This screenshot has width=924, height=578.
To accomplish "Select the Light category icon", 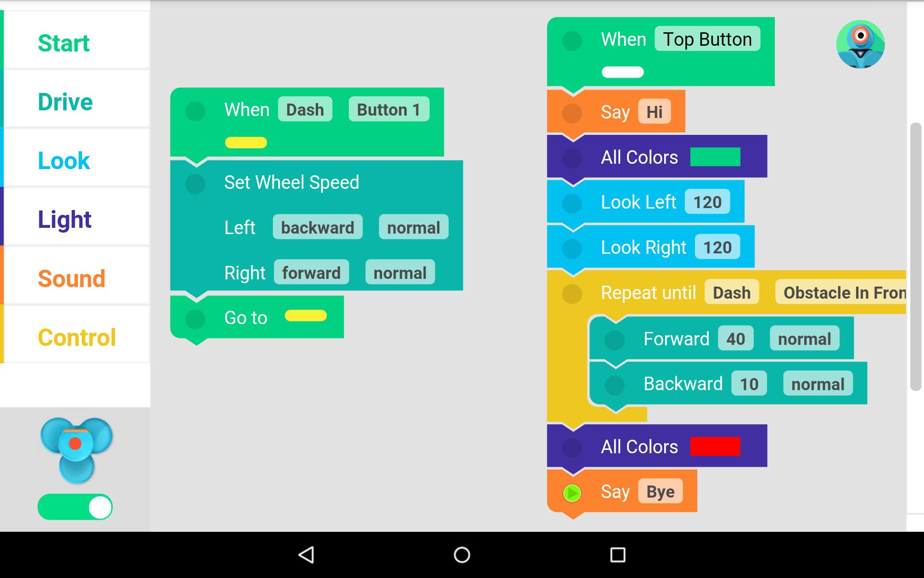I will point(73,219).
